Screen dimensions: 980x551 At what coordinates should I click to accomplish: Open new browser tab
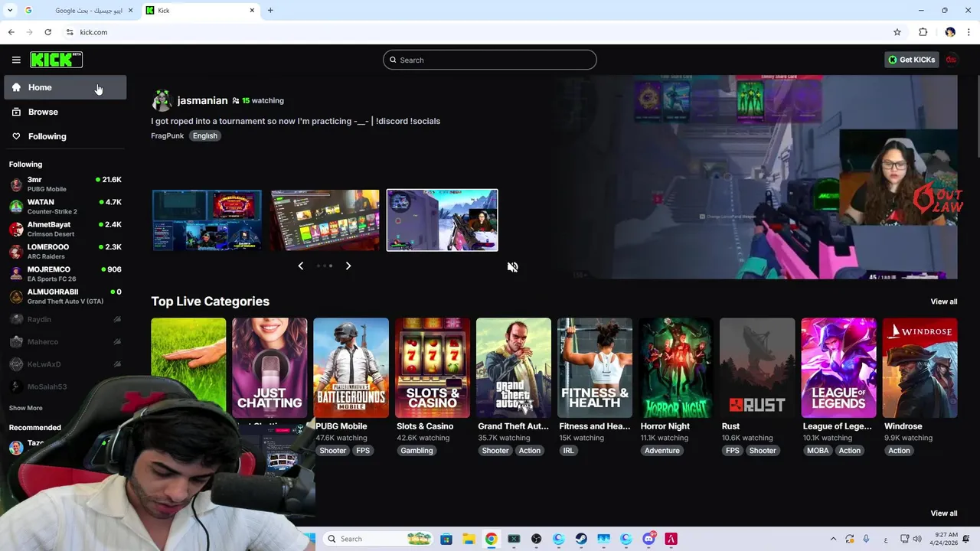coord(270,10)
